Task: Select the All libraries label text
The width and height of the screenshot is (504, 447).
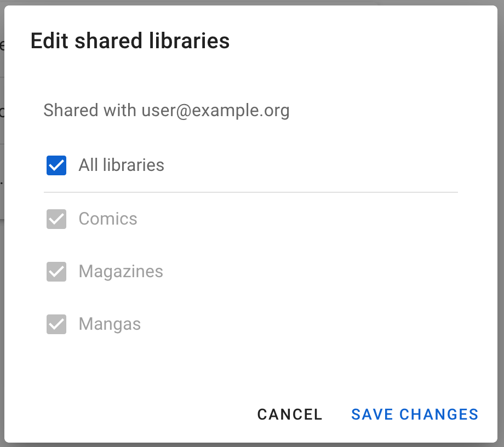Action: tap(121, 165)
